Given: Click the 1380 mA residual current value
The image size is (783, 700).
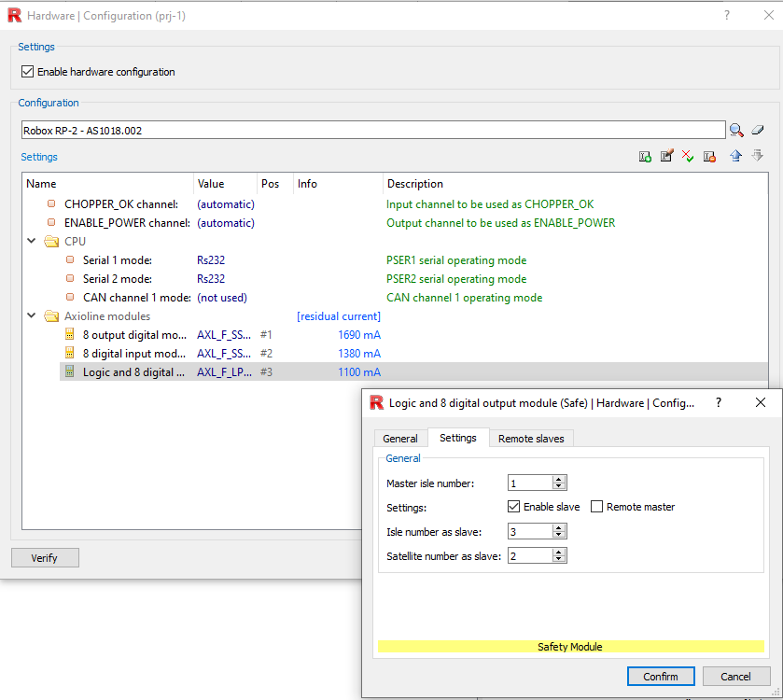Looking at the screenshot, I should 359,354.
